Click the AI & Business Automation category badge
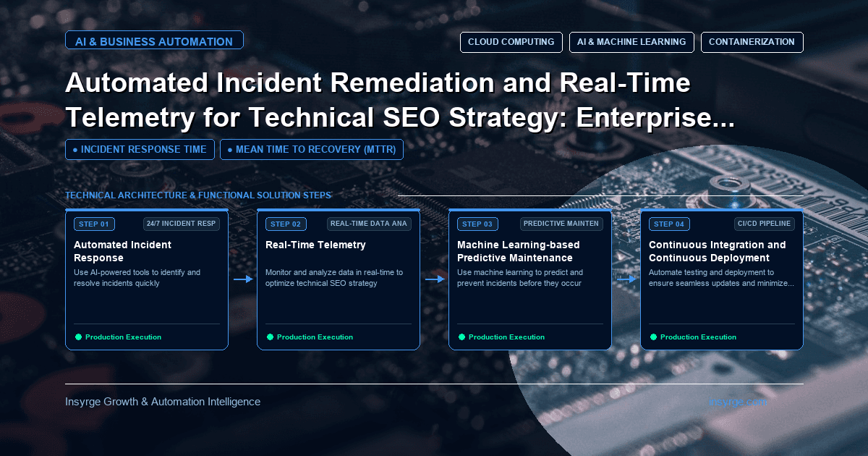The height and width of the screenshot is (456, 868). coord(154,41)
